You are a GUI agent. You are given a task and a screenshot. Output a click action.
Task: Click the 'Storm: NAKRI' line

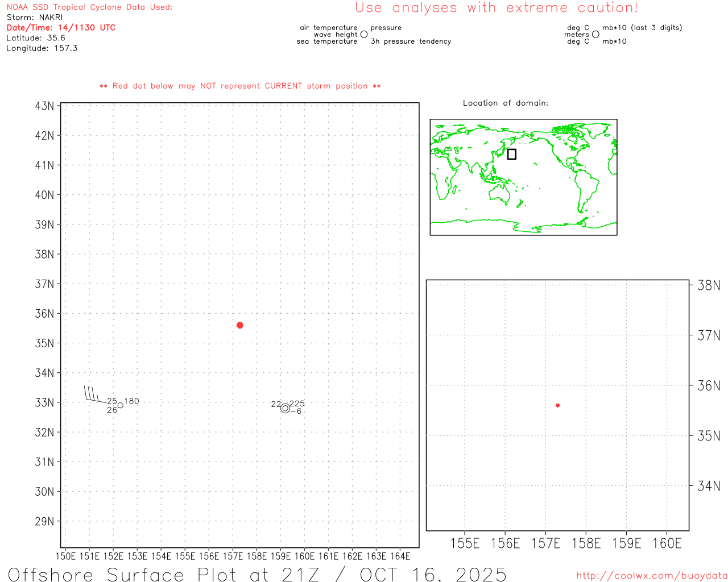point(35,18)
